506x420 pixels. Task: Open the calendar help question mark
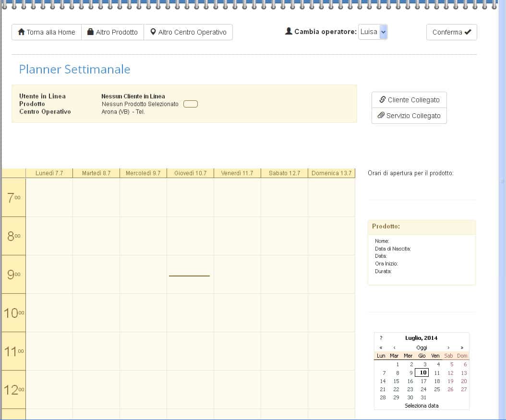[x=381, y=338]
